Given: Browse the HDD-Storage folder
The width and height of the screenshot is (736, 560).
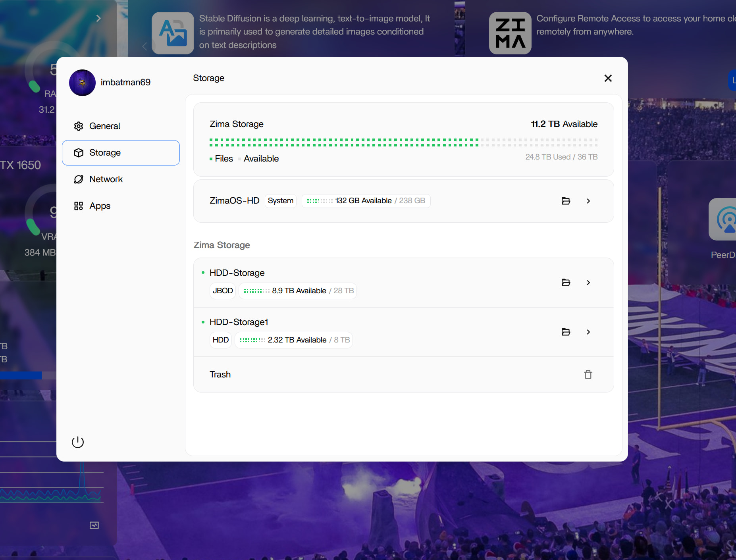Looking at the screenshot, I should point(566,283).
